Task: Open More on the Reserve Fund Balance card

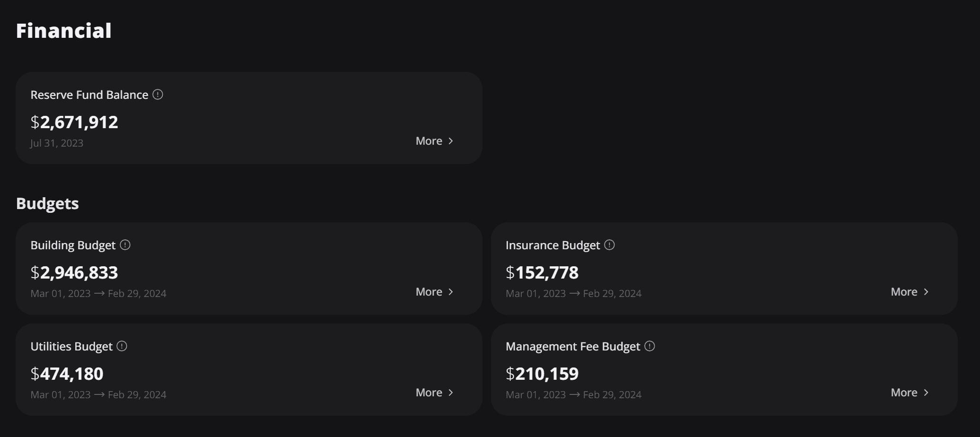Action: (x=434, y=141)
